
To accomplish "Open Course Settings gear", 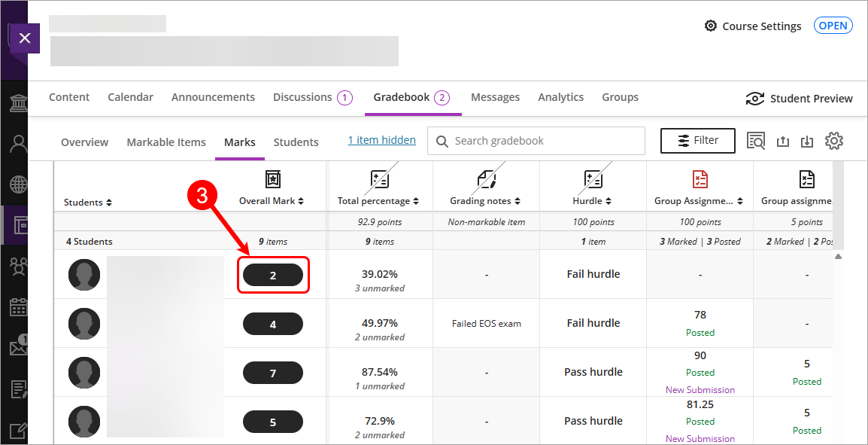I will point(711,26).
